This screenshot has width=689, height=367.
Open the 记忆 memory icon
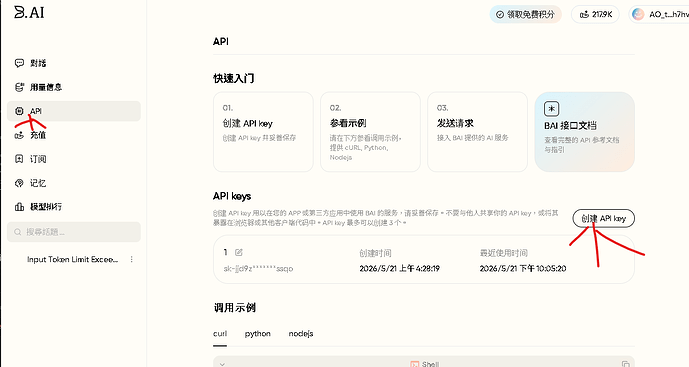(19, 183)
